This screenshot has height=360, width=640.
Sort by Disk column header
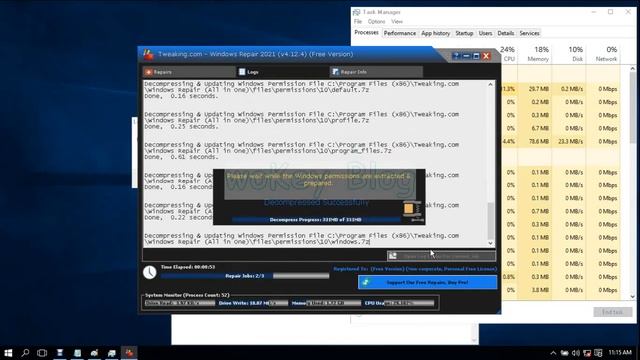pyautogui.click(x=569, y=54)
